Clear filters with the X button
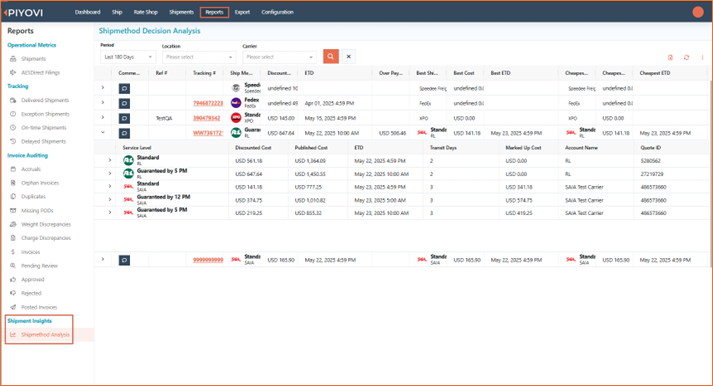713x386 pixels. (x=348, y=56)
